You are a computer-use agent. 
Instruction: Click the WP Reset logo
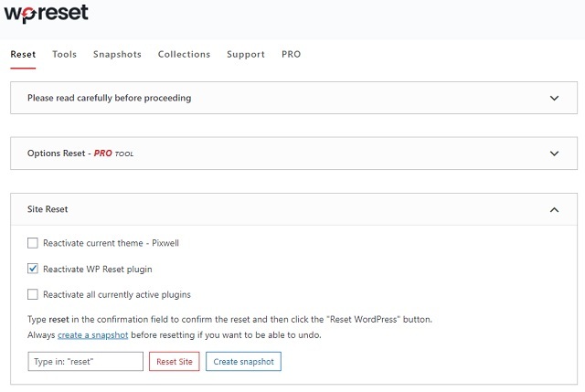[47, 16]
